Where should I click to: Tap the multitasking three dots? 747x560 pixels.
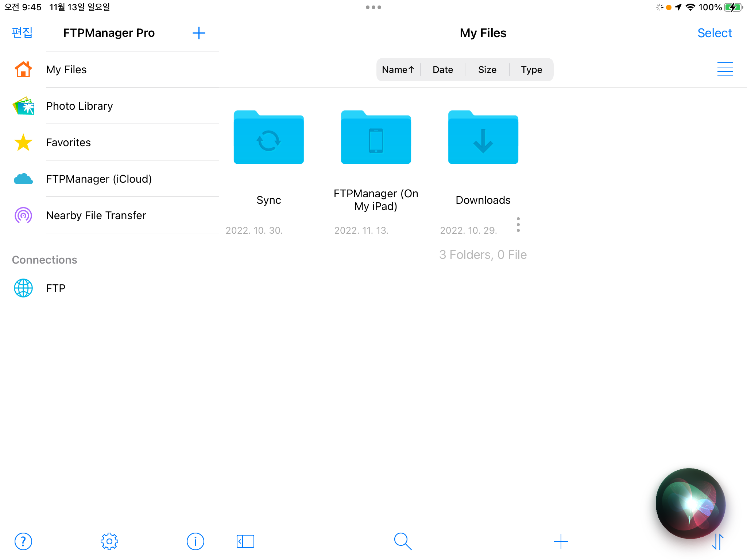(x=373, y=7)
